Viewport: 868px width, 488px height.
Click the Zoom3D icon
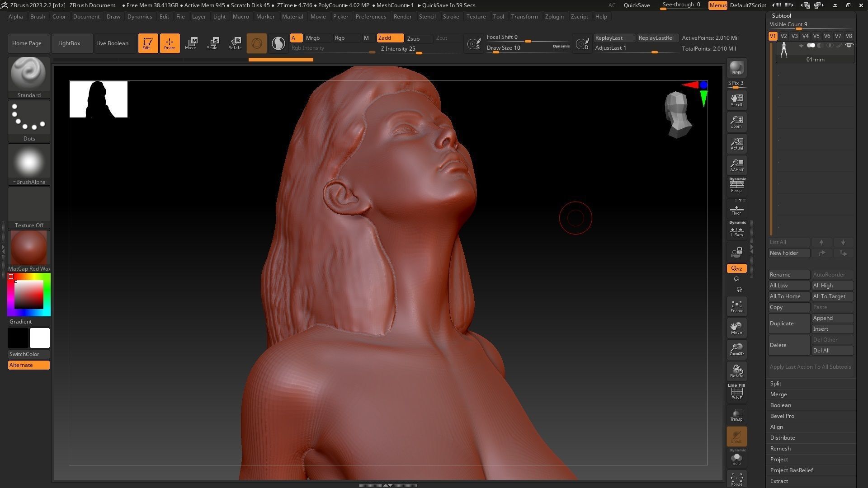[x=736, y=350]
